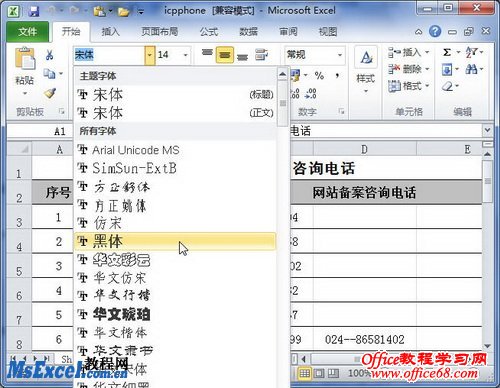Collapse the font name dropdown arrow
Image resolution: width=500 pixels, height=388 pixels.
150,55
